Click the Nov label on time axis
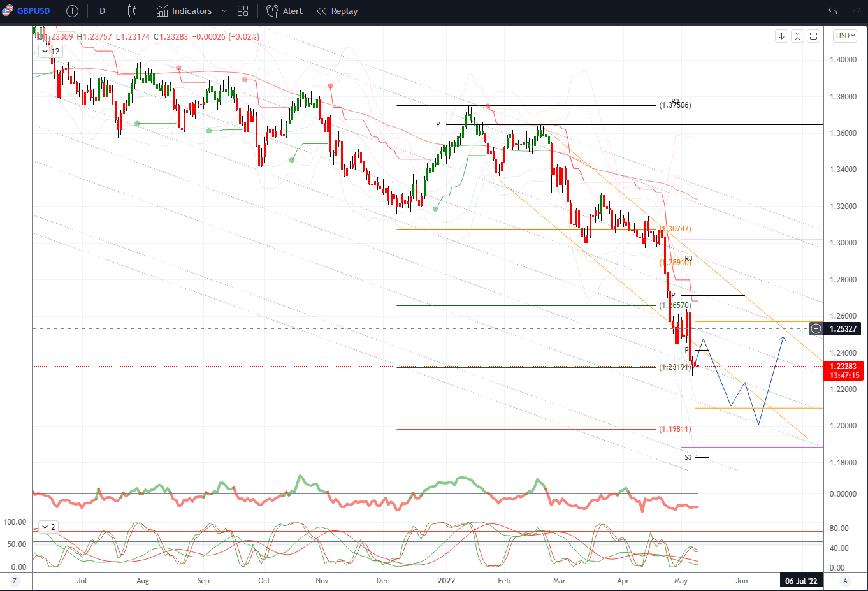 [x=322, y=581]
